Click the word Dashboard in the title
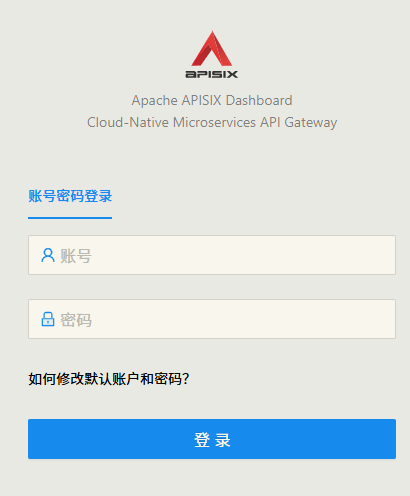410x496 pixels. coord(259,100)
